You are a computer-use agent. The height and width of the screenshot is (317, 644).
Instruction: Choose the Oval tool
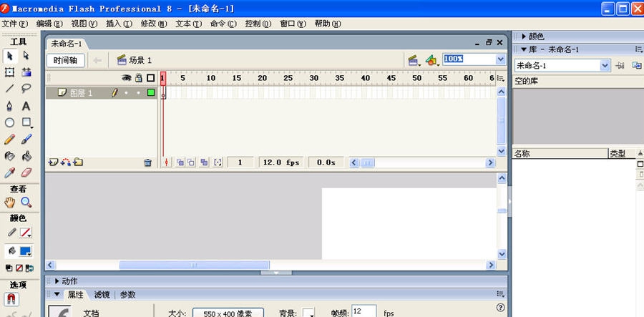[9, 122]
